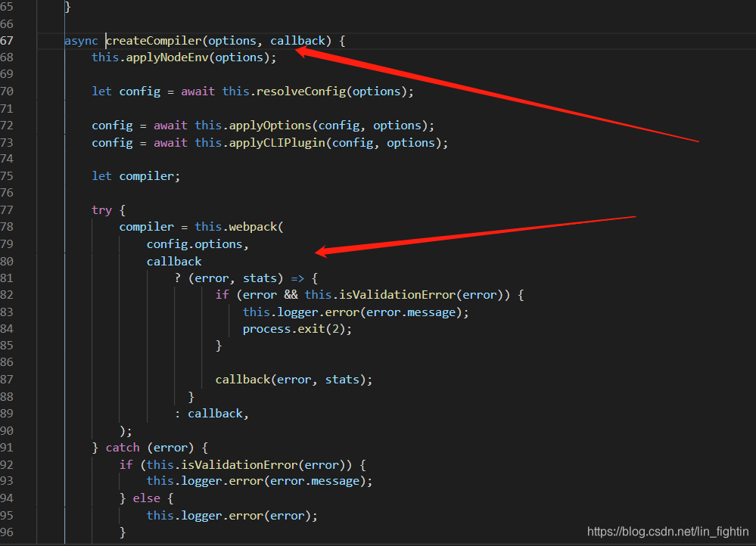756x546 pixels.
Task: Click 'this.logger.error(error)' on line 95
Action: (x=229, y=516)
